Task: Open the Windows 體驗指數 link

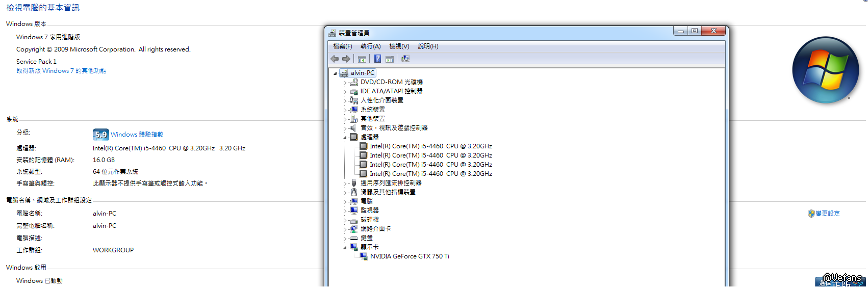Action: pos(137,135)
